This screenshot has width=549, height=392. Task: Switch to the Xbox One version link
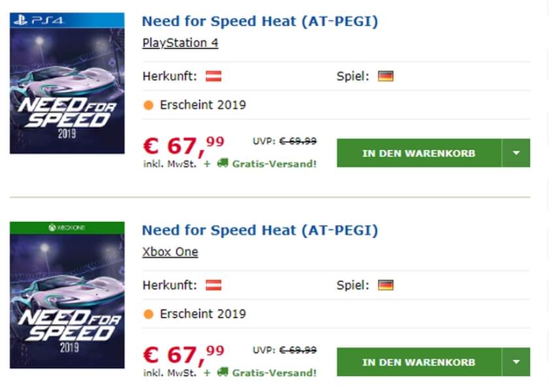170,251
